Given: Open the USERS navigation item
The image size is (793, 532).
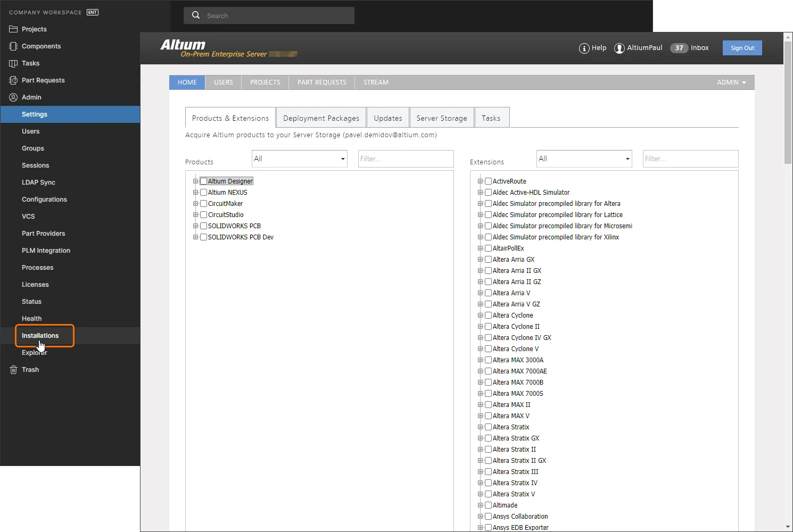Looking at the screenshot, I should click(224, 82).
